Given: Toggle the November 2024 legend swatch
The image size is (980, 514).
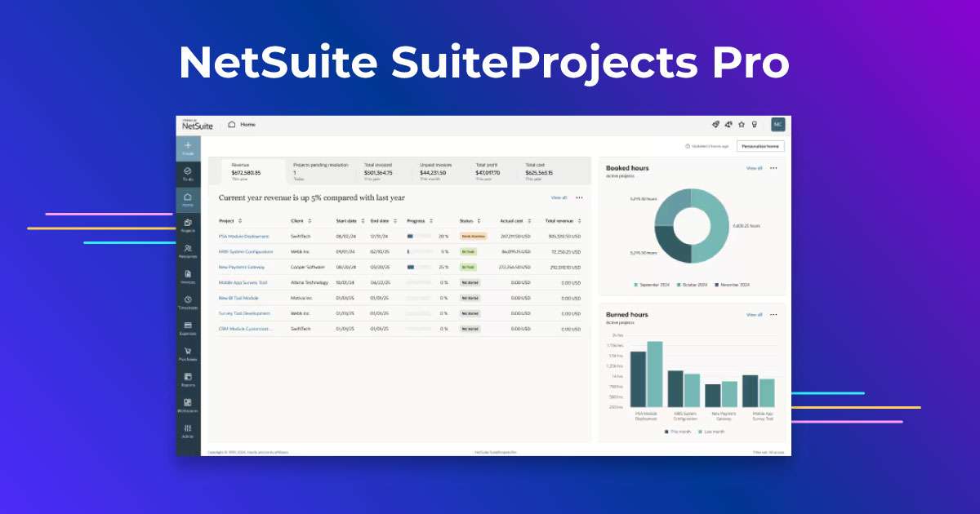Looking at the screenshot, I should pos(716,285).
